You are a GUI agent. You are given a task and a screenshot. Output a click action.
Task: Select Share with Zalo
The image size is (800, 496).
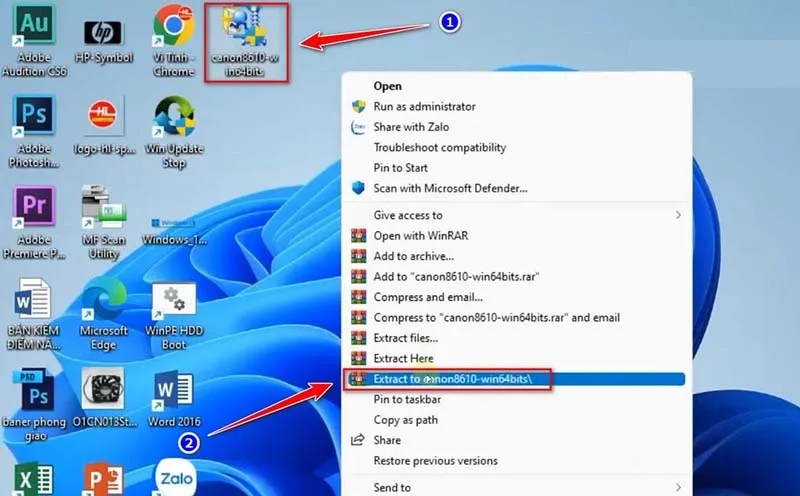click(x=517, y=127)
